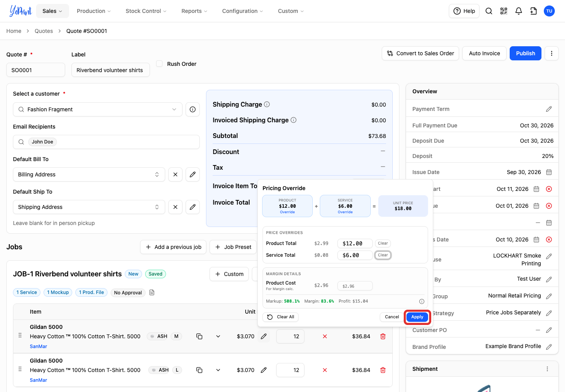The height and width of the screenshot is (392, 565).
Task: Click Convert to Sales Order
Action: 421,53
